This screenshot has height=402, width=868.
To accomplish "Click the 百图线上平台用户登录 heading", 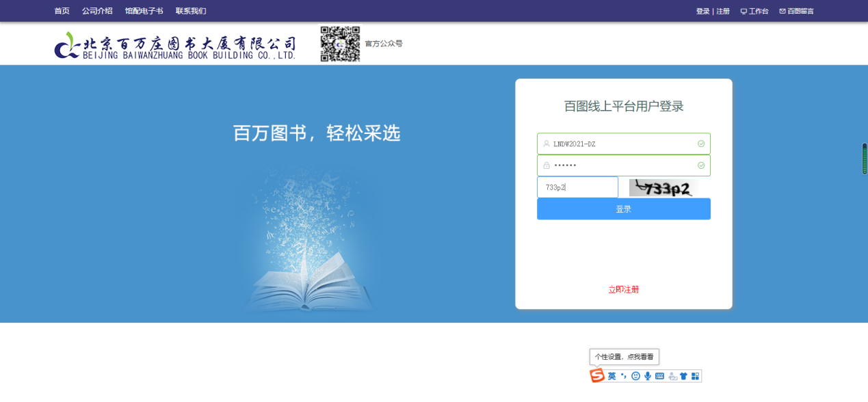I will (x=623, y=106).
